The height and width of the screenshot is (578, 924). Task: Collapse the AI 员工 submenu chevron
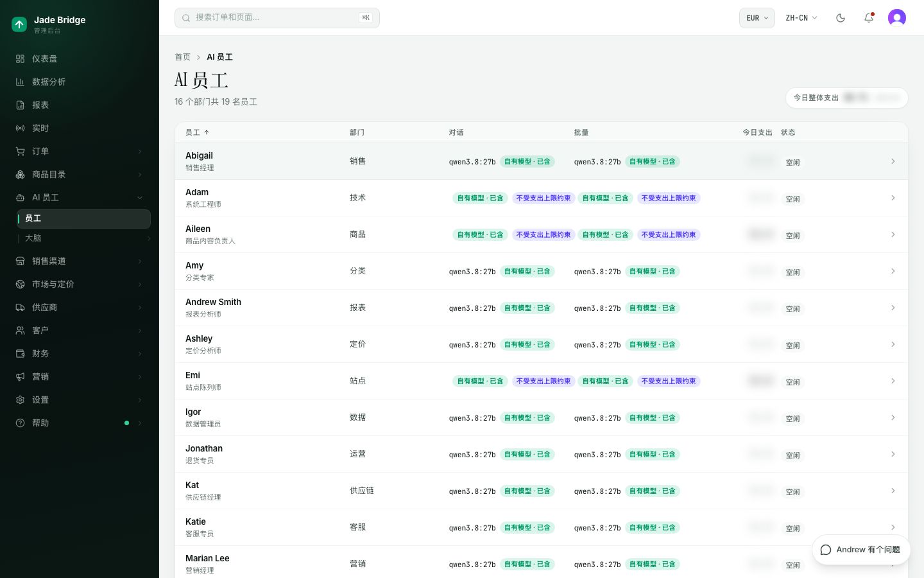[140, 198]
